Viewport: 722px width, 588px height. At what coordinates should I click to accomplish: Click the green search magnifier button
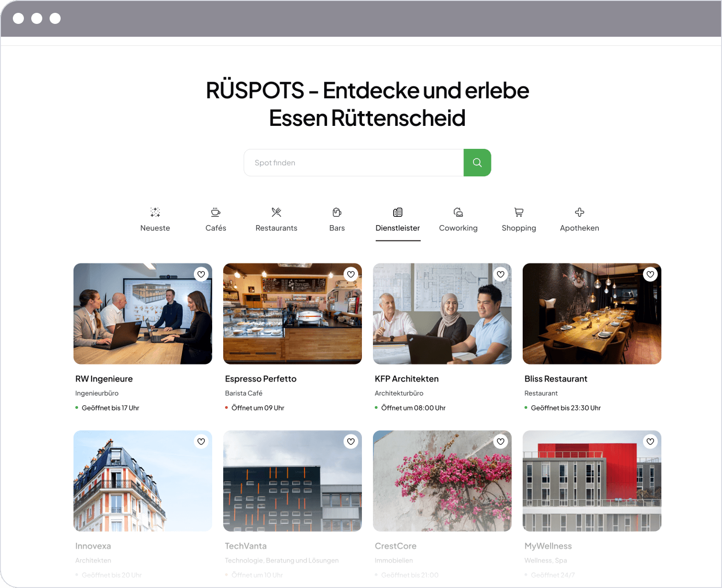[x=477, y=163]
